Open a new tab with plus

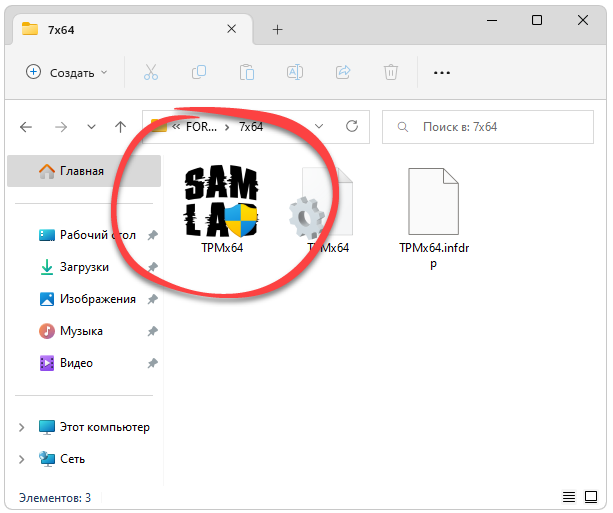277,30
